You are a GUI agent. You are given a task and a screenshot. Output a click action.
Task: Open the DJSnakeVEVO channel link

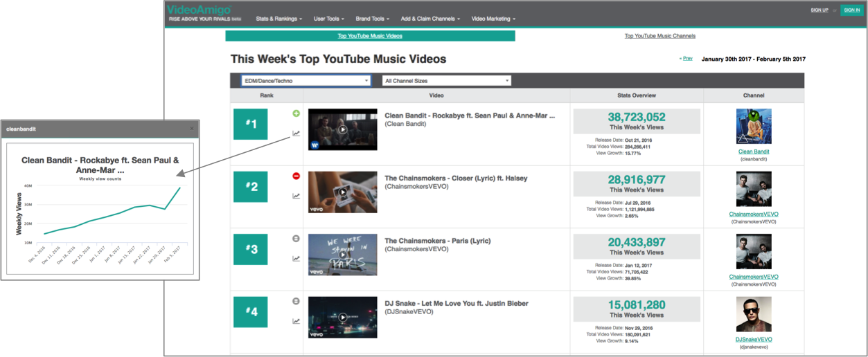(754, 339)
